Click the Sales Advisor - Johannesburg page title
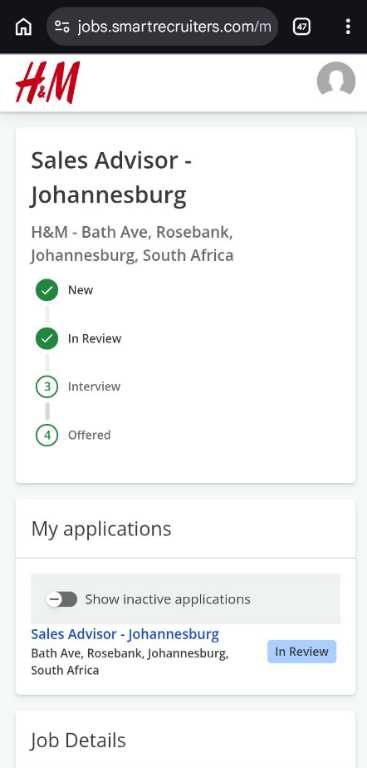Screen dimensions: 367x768 [x=111, y=178]
